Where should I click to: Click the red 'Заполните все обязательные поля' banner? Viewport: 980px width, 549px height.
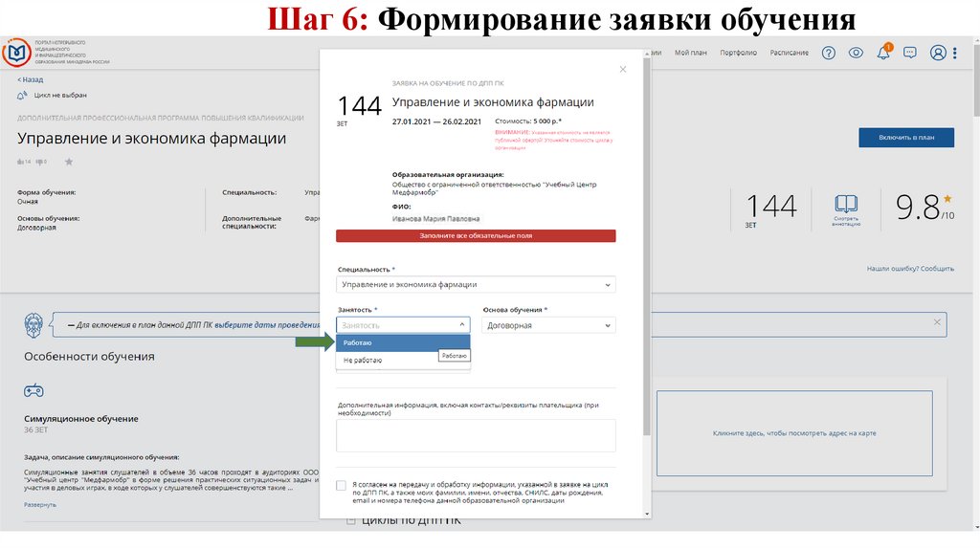[x=476, y=235]
